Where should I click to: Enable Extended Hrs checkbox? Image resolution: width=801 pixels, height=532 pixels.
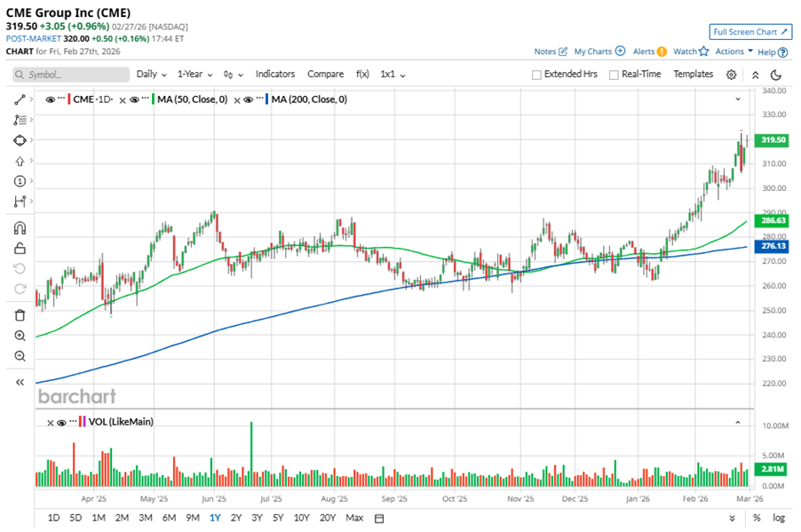pos(536,75)
